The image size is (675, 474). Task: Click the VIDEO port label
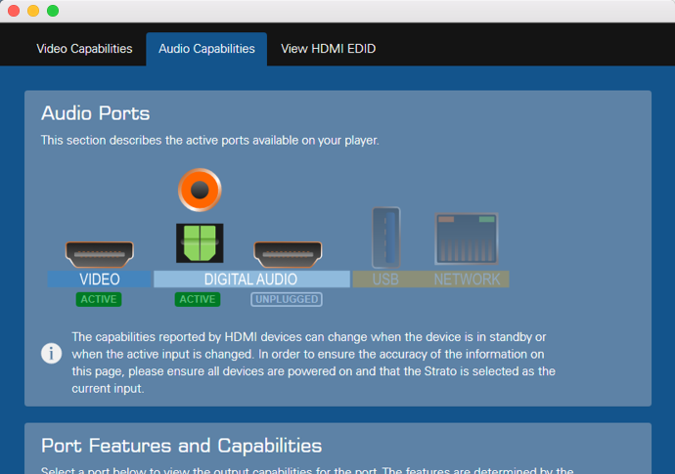(x=99, y=279)
